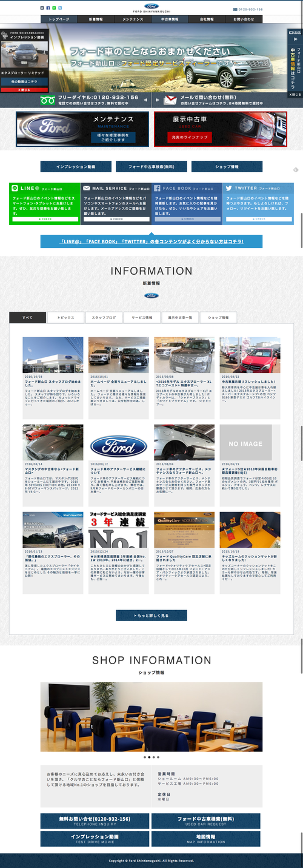Open the 展示中古車 USED CAR banner
Image resolution: width=303 pixels, height=868 pixels.
[220, 130]
